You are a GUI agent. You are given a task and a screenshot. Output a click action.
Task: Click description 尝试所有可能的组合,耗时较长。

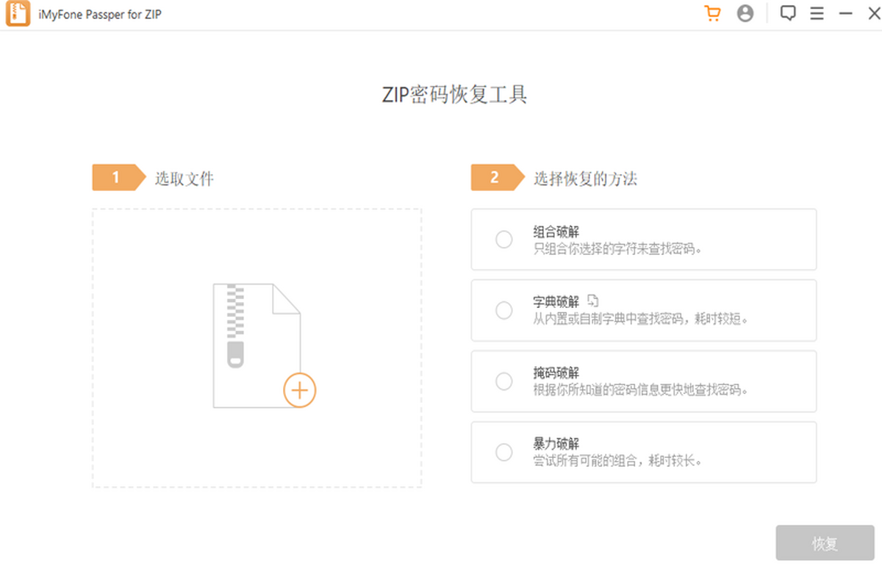point(618,462)
